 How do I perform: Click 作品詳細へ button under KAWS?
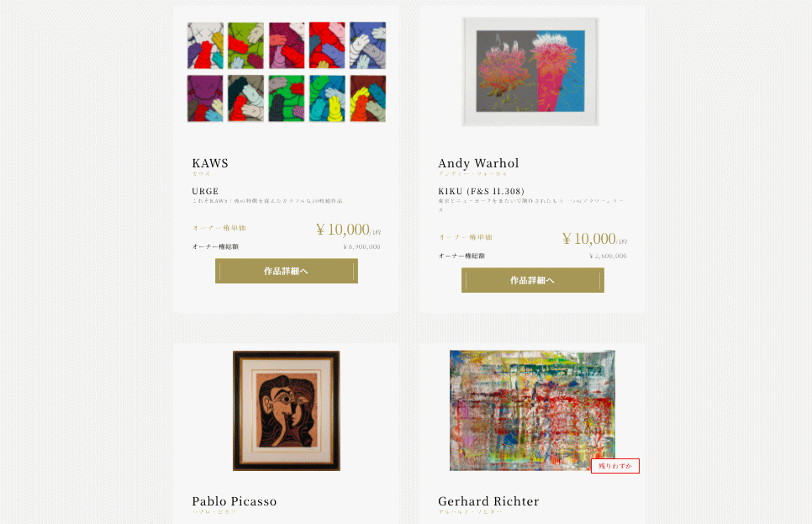[287, 271]
